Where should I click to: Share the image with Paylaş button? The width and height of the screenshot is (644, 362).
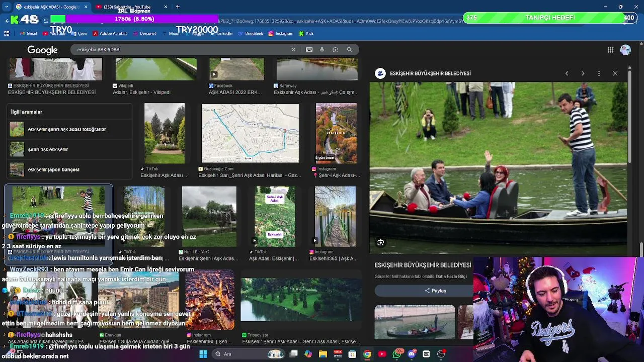(x=435, y=291)
